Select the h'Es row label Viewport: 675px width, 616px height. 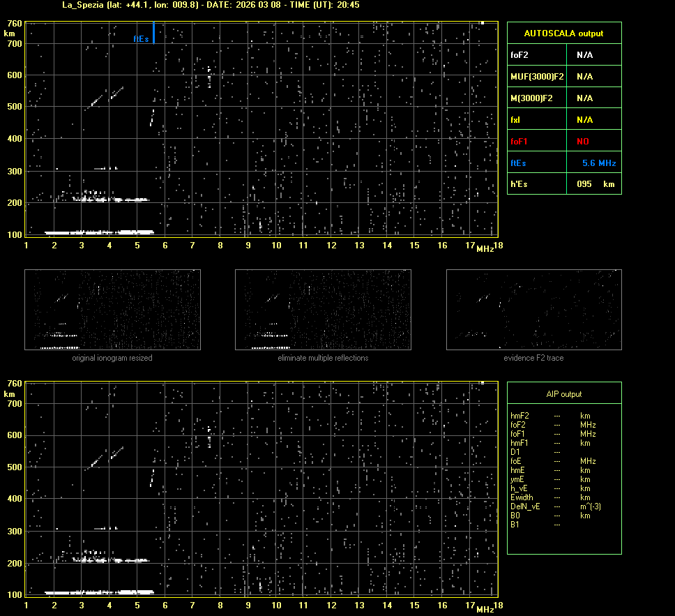click(x=519, y=184)
